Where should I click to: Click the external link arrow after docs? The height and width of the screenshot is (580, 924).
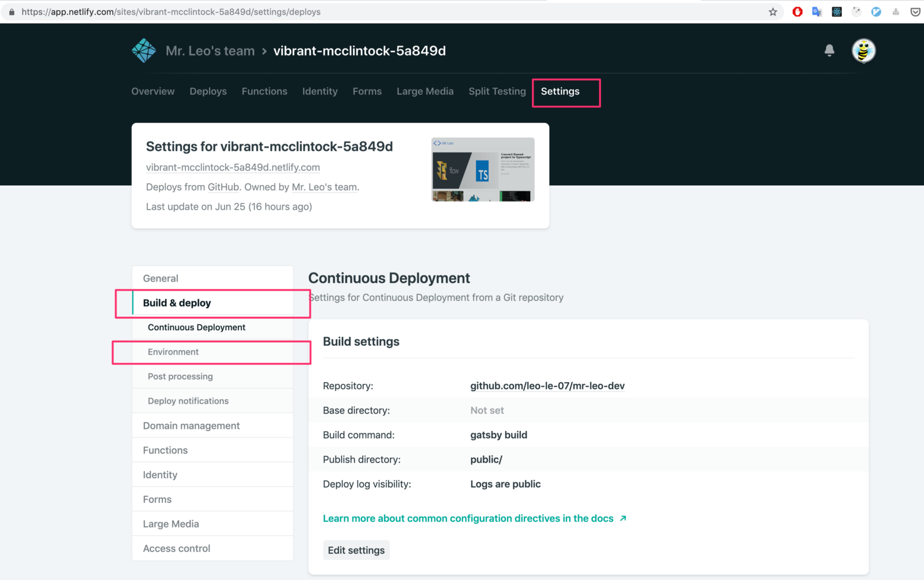(x=623, y=518)
